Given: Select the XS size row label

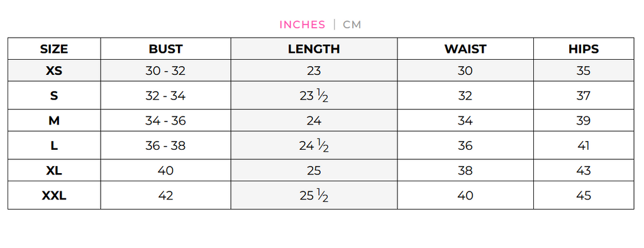Looking at the screenshot, I should click(54, 70).
